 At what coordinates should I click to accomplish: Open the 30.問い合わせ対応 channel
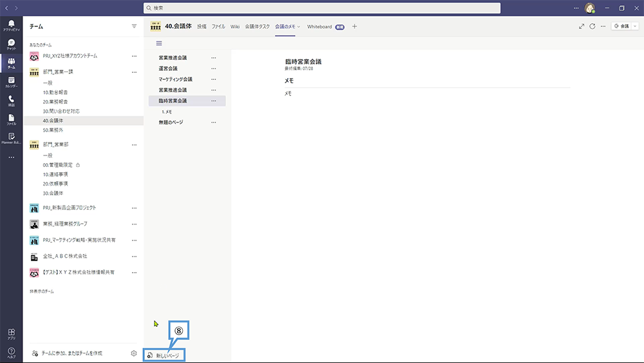tap(61, 111)
